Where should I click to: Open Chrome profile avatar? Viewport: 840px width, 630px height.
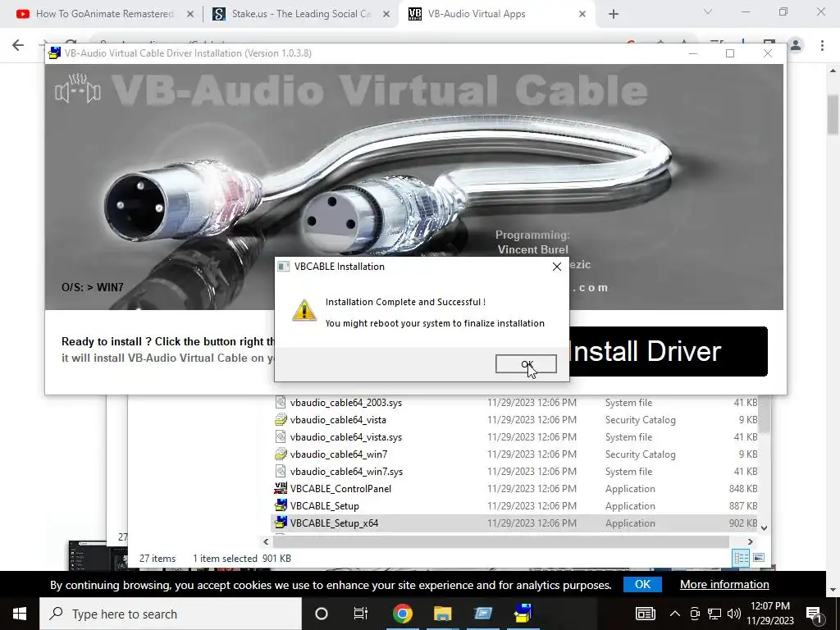click(796, 45)
